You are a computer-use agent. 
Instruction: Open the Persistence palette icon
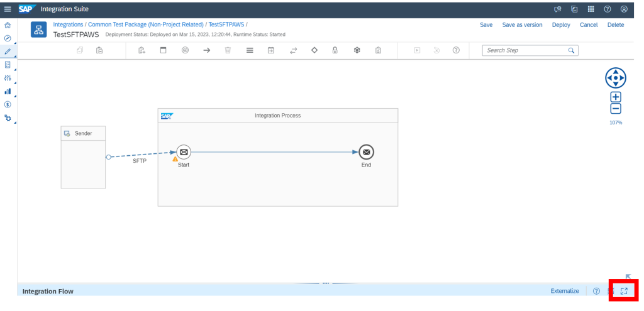357,50
